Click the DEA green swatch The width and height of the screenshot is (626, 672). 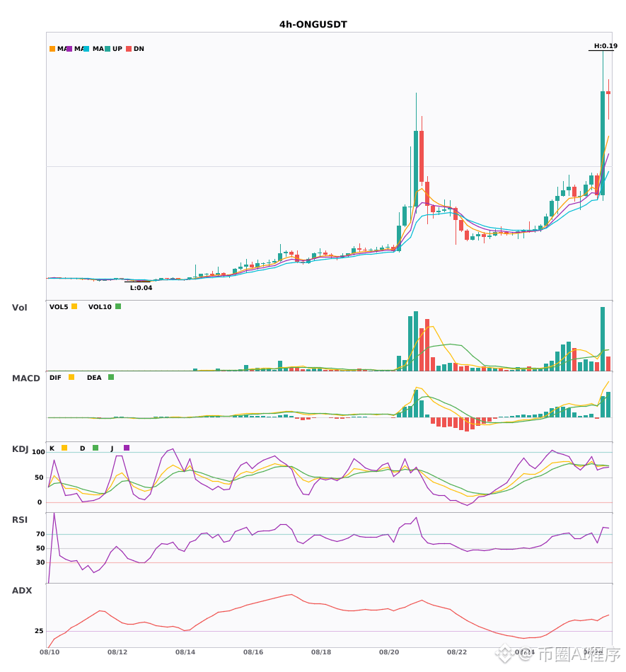tap(111, 377)
